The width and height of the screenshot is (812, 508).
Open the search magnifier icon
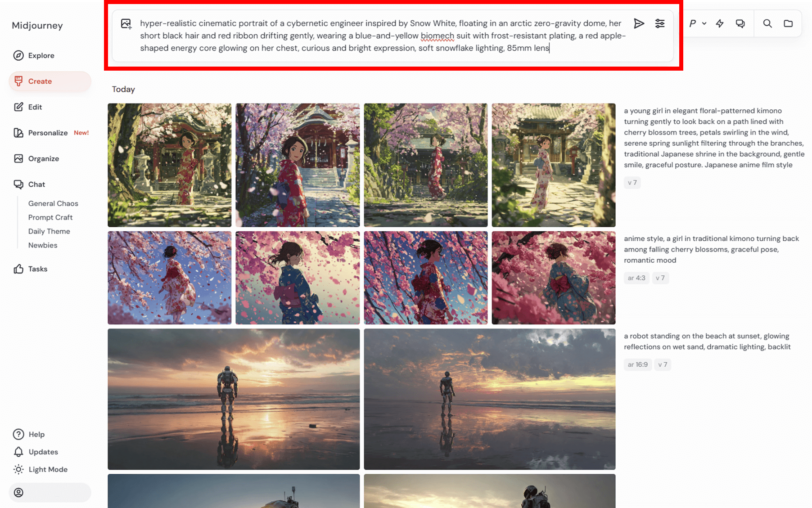point(767,23)
